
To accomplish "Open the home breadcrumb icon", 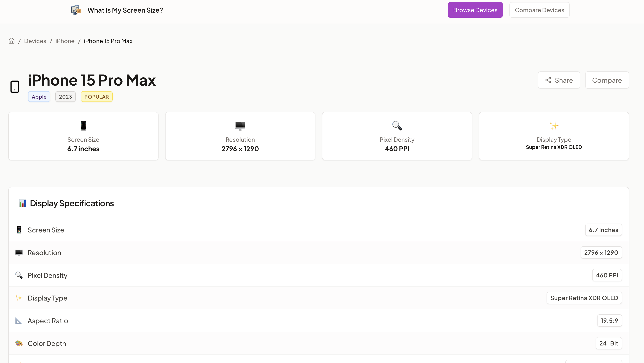I will click(12, 41).
